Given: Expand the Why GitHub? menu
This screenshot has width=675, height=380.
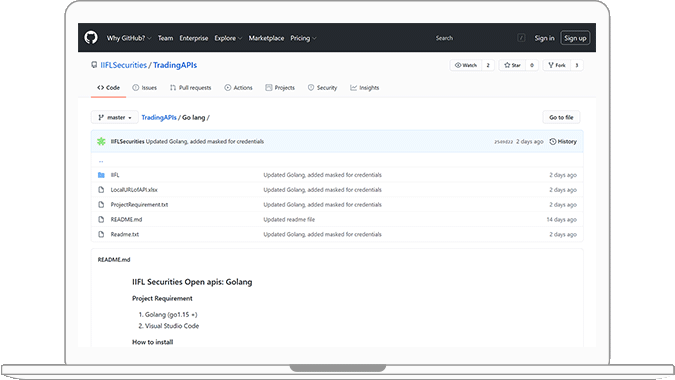Looking at the screenshot, I should coord(129,38).
